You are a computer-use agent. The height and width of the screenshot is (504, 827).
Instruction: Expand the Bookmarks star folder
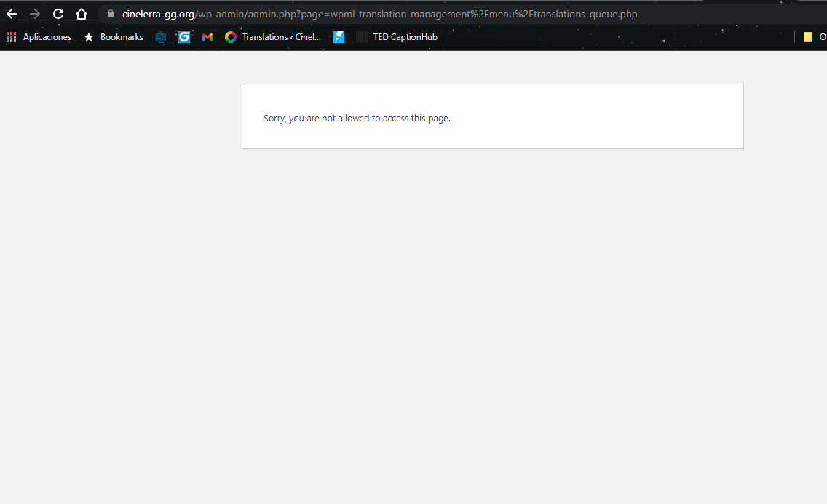point(114,37)
